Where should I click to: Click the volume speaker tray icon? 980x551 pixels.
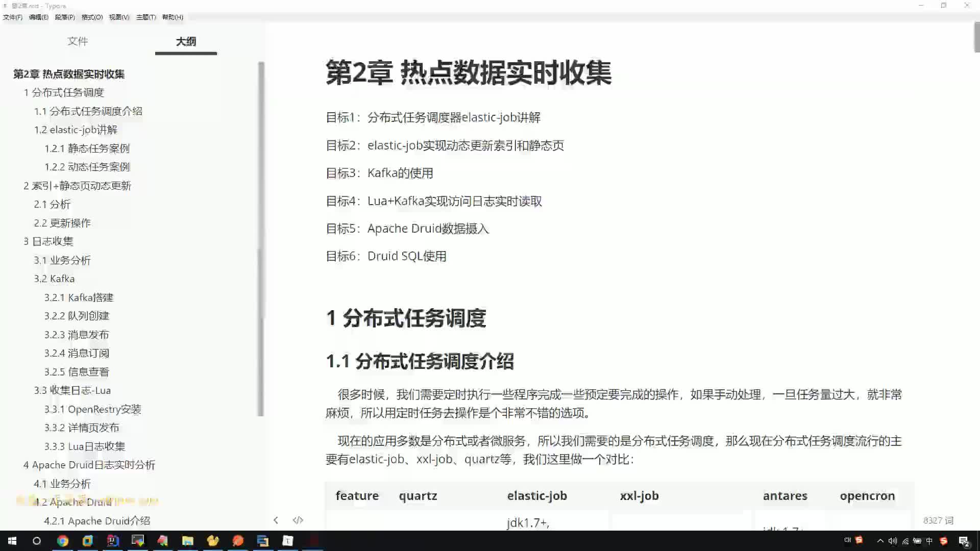coord(893,541)
